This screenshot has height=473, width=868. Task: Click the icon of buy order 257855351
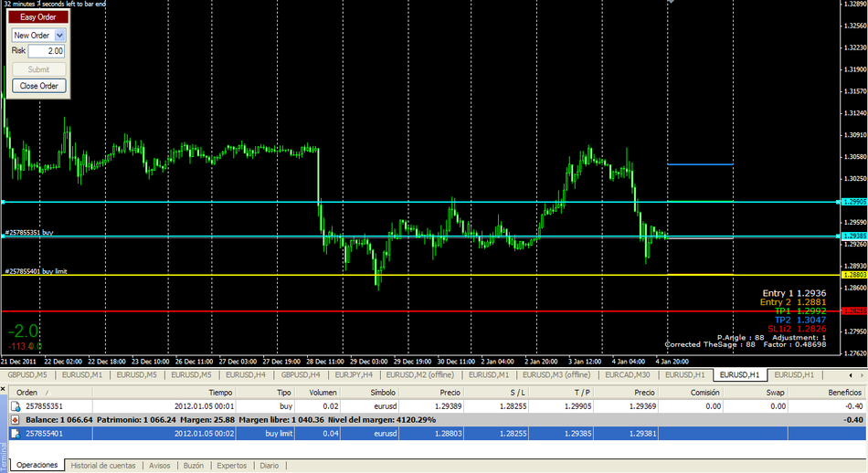point(16,405)
